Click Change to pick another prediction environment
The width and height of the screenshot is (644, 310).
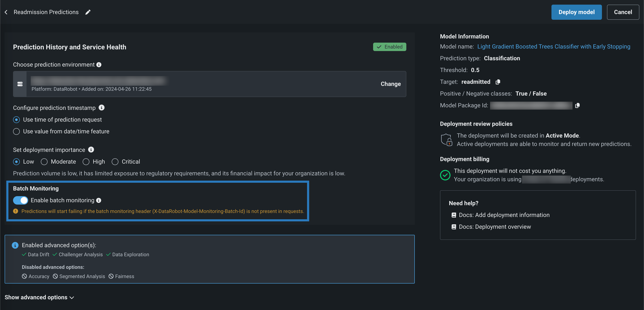[391, 84]
